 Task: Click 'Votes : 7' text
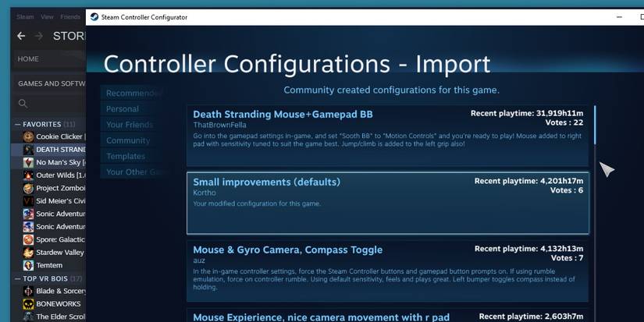point(568,258)
